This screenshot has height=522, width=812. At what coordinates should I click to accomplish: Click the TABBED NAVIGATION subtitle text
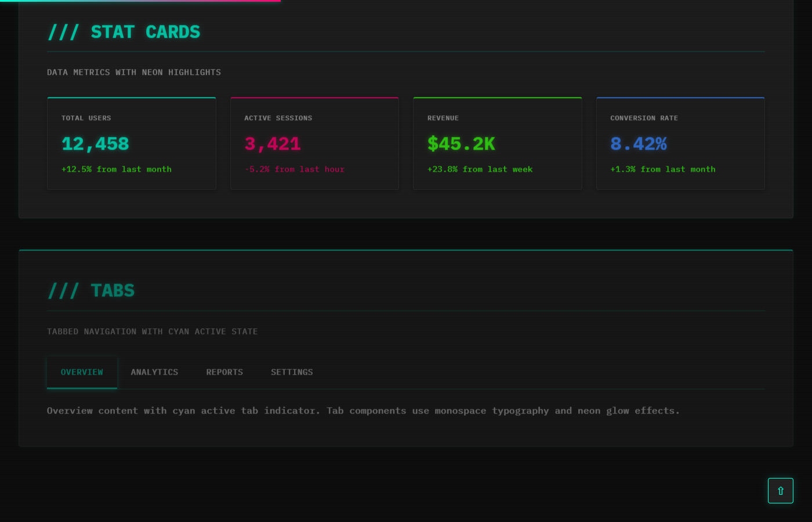coord(152,331)
